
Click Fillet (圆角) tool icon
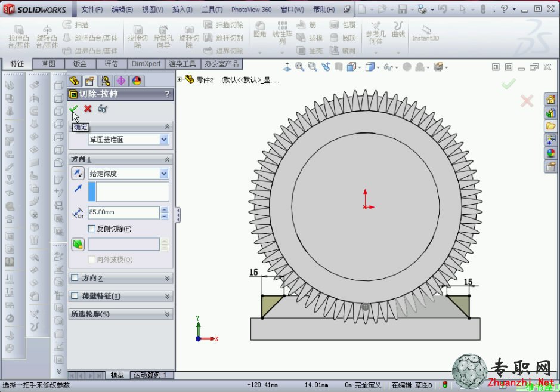pyautogui.click(x=260, y=29)
